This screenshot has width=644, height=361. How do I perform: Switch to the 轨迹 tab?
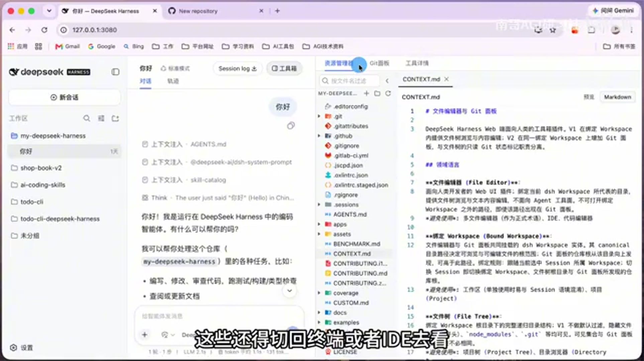tap(173, 81)
